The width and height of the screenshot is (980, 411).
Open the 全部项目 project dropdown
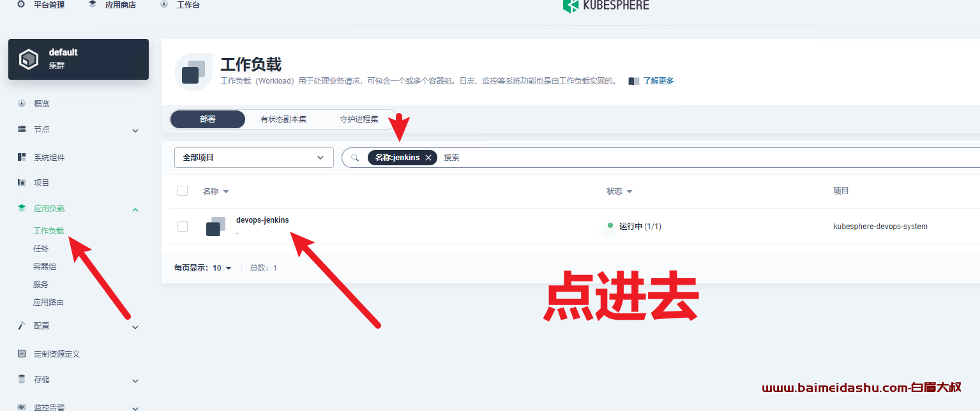254,158
